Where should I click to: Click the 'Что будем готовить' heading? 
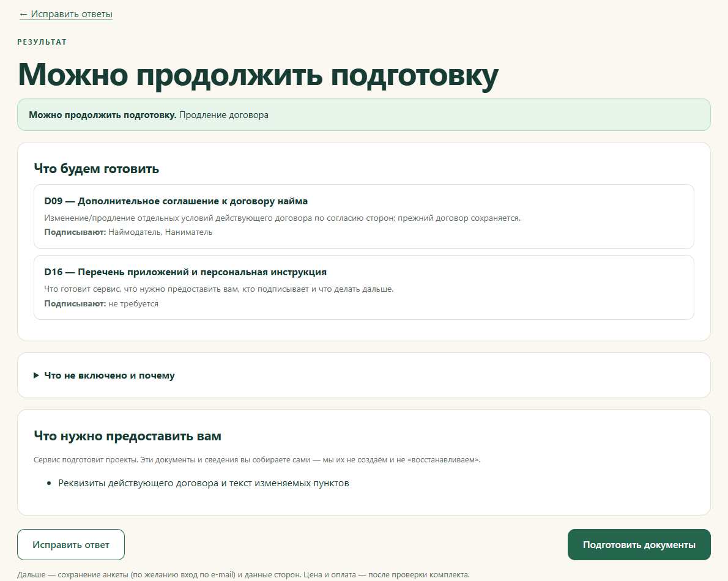(97, 168)
